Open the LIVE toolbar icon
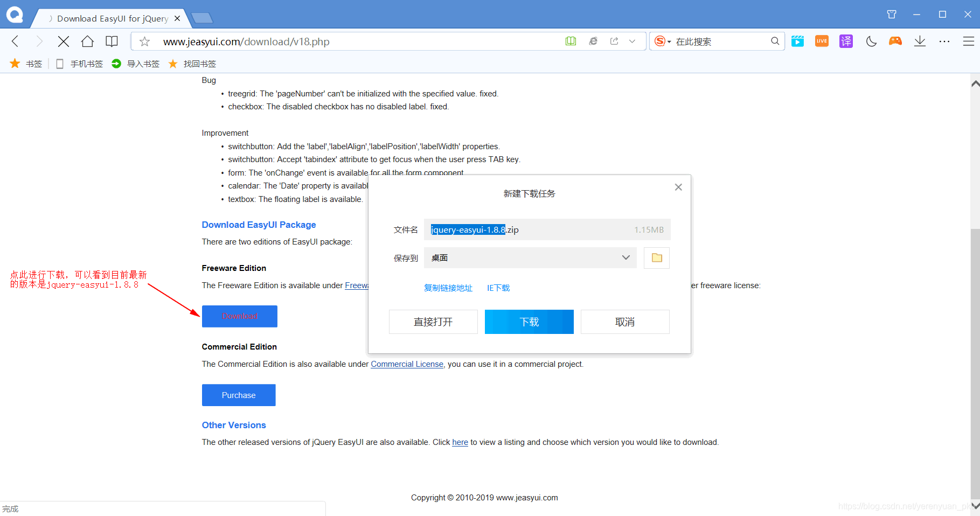This screenshot has height=516, width=980. coord(822,41)
